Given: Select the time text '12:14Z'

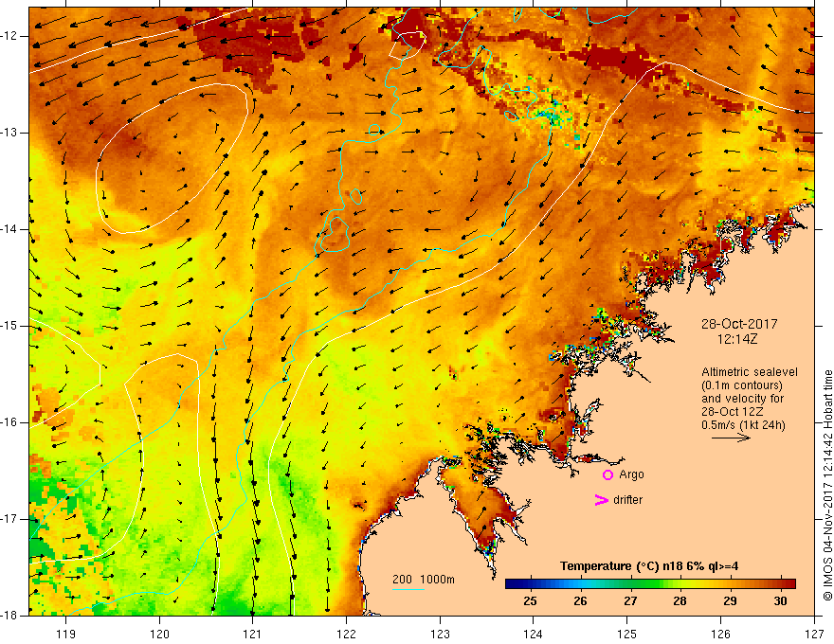Looking at the screenshot, I should coord(736,338).
